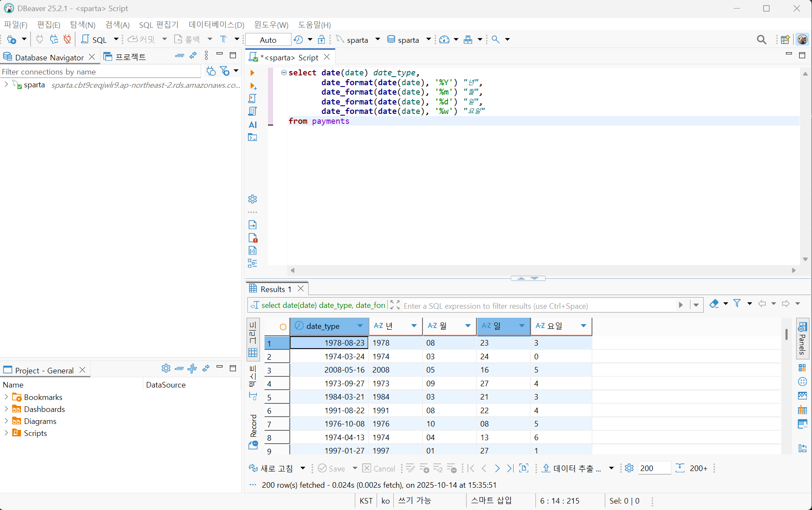812x510 pixels.
Task: Click the results filter expression field
Action: pyautogui.click(x=537, y=306)
